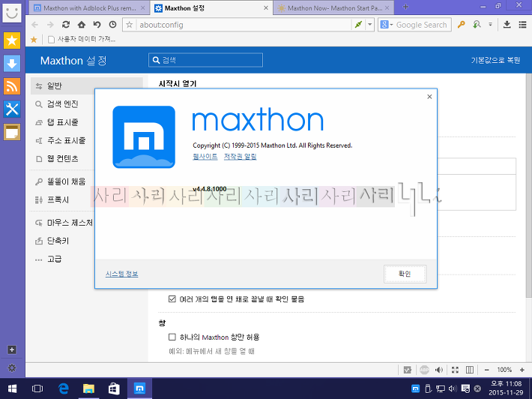The height and width of the screenshot is (399, 532).
Task: Select the 검색 엔진 settings category
Action: click(x=63, y=104)
